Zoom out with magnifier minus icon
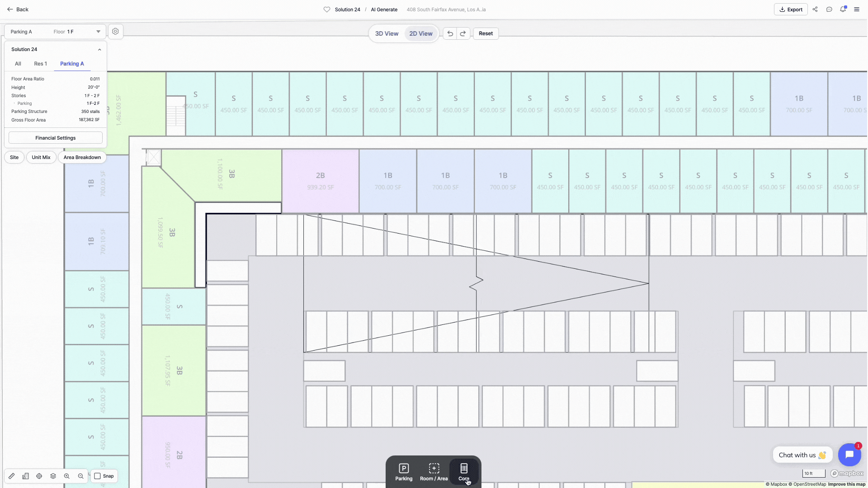Viewport: 868px width, 488px height. click(80, 476)
